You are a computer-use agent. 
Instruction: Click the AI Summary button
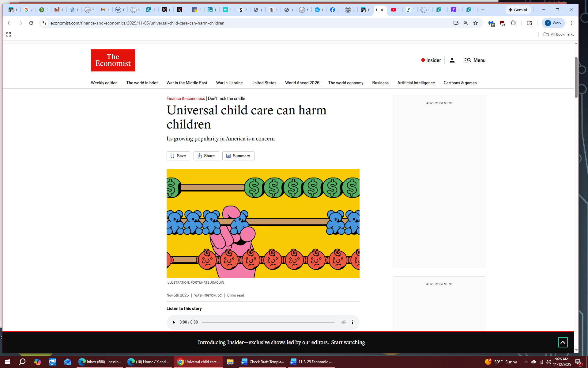[x=238, y=156]
